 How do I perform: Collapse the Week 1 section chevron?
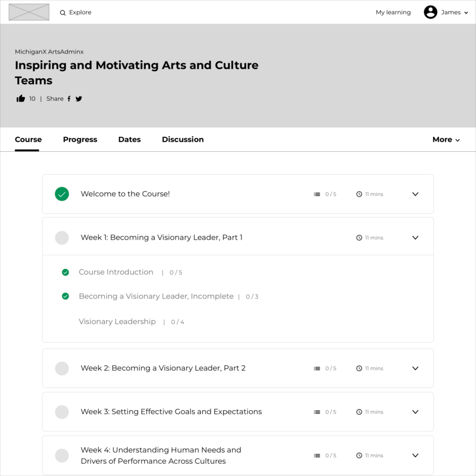(415, 238)
